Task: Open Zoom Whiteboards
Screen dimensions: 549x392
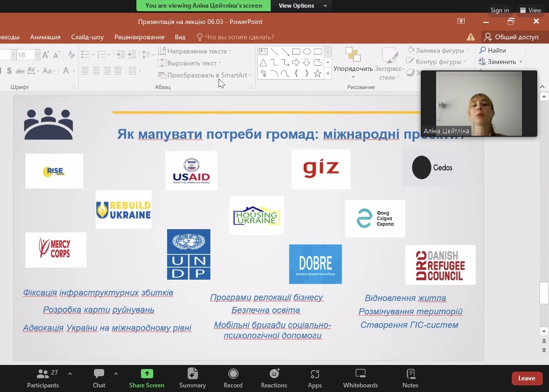Action: pyautogui.click(x=360, y=378)
